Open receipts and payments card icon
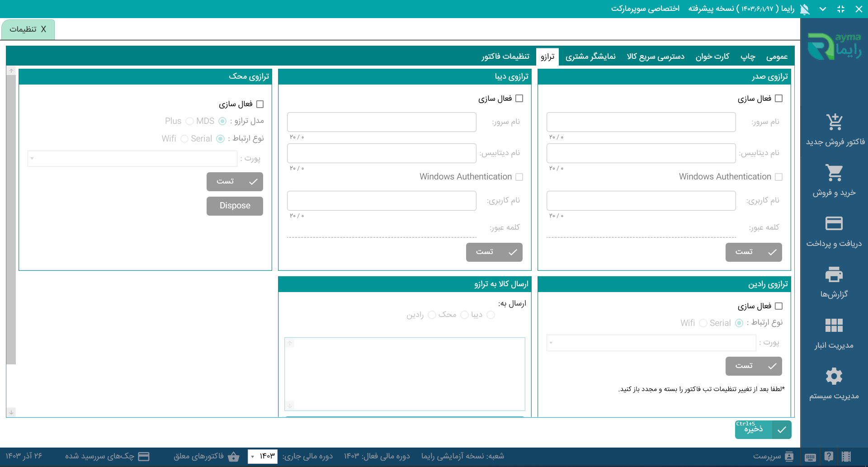This screenshot has width=868, height=467. [x=834, y=223]
